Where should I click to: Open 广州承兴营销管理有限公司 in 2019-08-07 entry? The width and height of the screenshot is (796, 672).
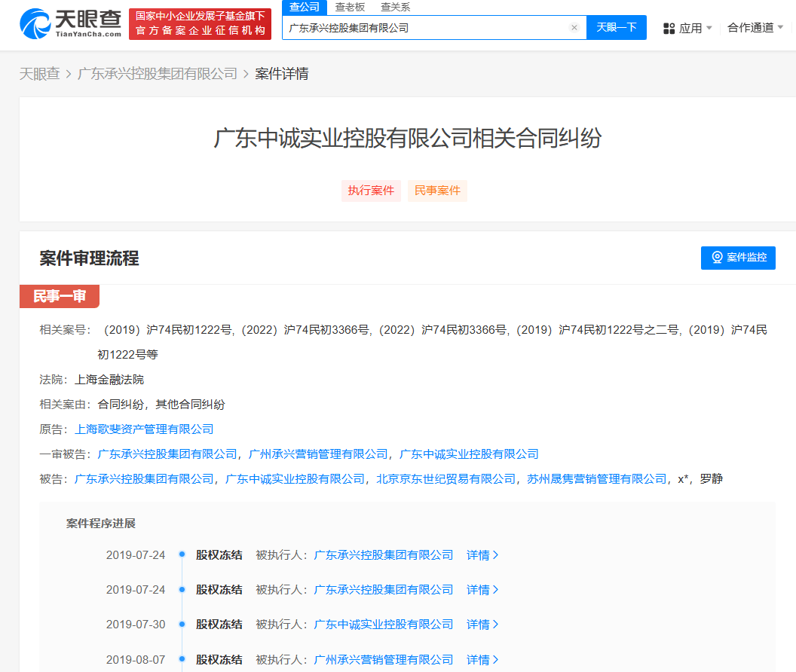[x=384, y=660]
